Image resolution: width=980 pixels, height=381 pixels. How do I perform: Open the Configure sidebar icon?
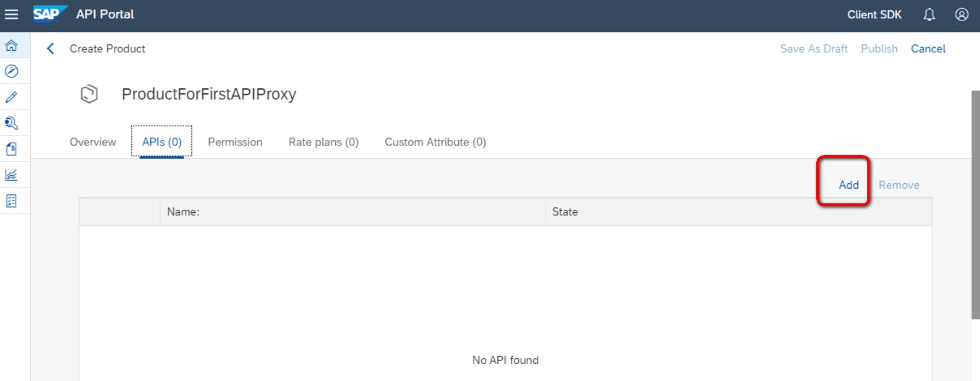click(x=11, y=201)
